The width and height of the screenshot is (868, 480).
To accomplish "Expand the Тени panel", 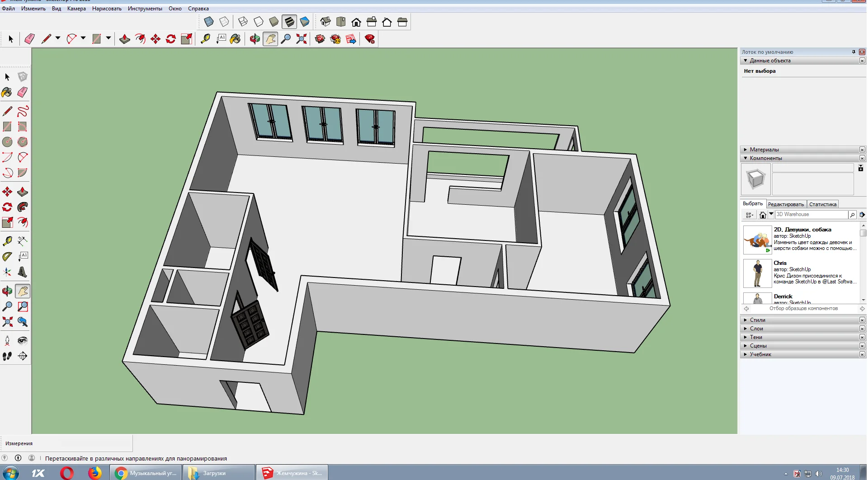I will pos(756,337).
